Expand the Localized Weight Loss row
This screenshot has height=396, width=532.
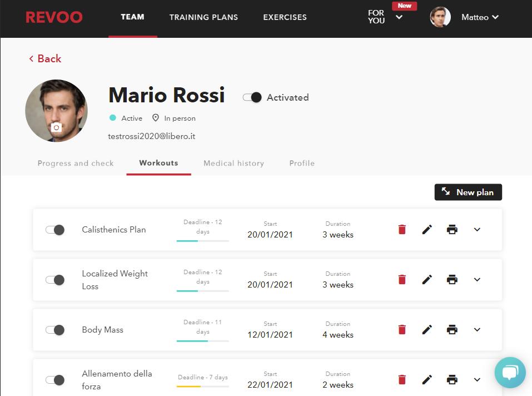tap(477, 280)
